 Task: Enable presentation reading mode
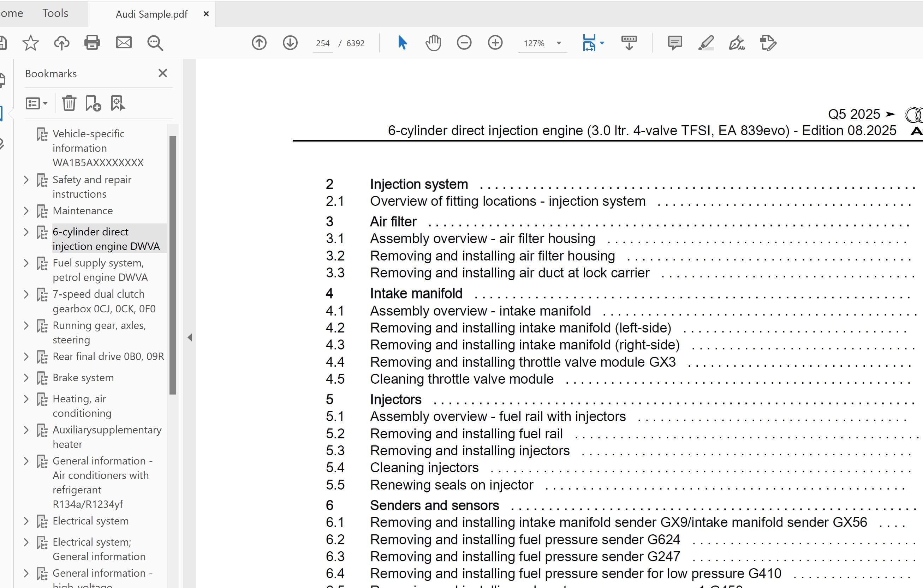pyautogui.click(x=629, y=42)
